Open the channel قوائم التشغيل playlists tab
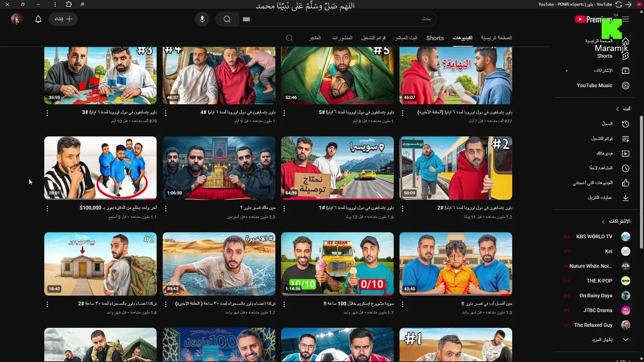The image size is (644, 362). tap(374, 38)
